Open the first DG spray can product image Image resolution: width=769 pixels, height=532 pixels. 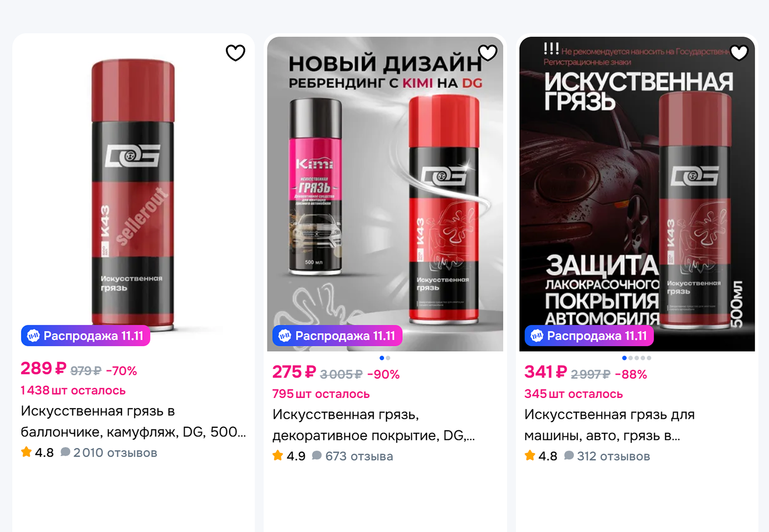133,192
